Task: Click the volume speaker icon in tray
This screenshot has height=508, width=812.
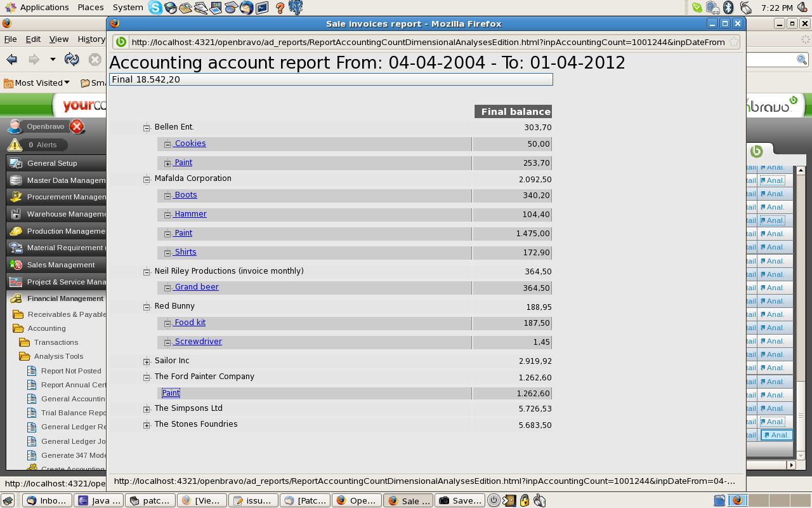Action: pos(802,8)
